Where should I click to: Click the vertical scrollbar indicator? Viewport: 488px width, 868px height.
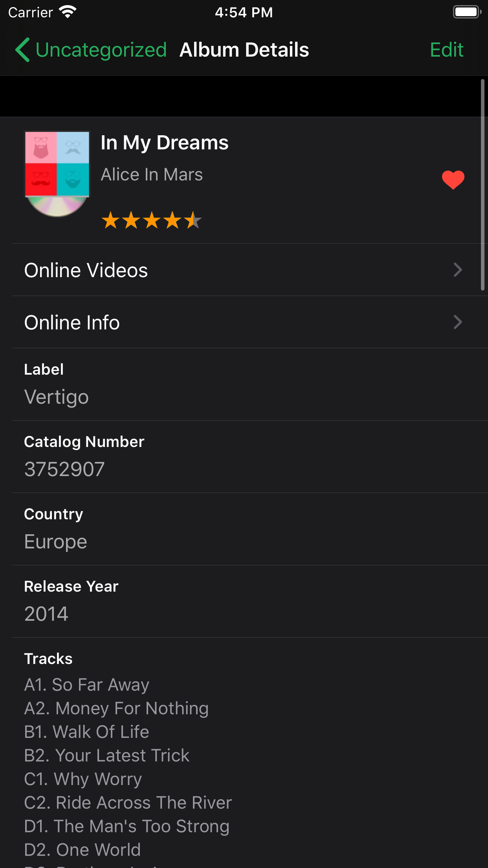482,185
